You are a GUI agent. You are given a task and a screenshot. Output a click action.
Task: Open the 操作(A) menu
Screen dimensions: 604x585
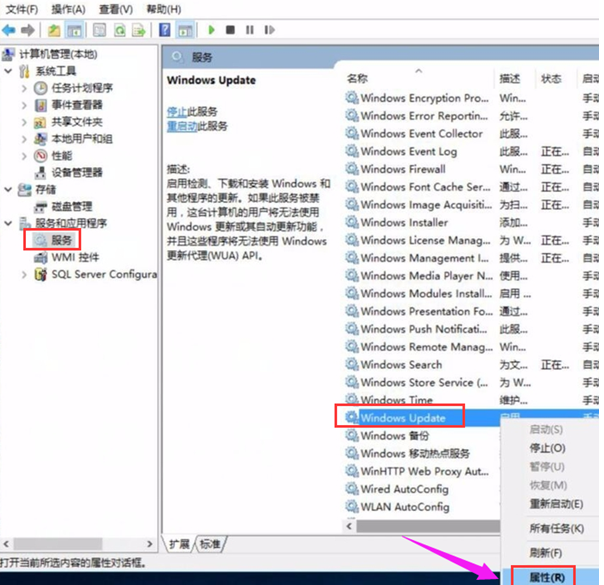pos(68,9)
